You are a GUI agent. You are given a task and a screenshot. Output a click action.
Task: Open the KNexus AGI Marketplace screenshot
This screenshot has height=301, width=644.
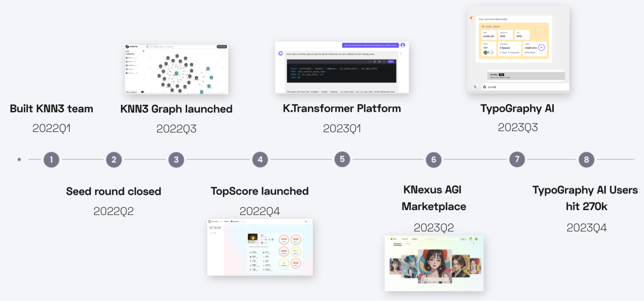(x=434, y=263)
